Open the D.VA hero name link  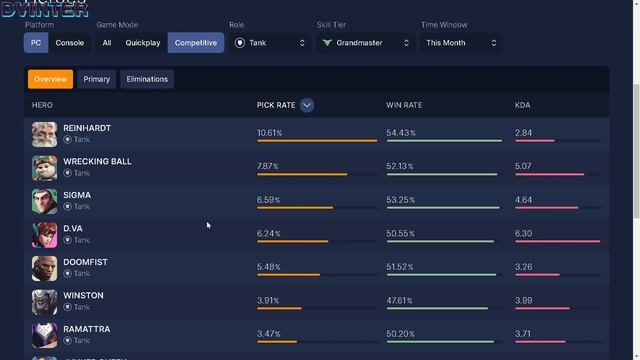73,229
